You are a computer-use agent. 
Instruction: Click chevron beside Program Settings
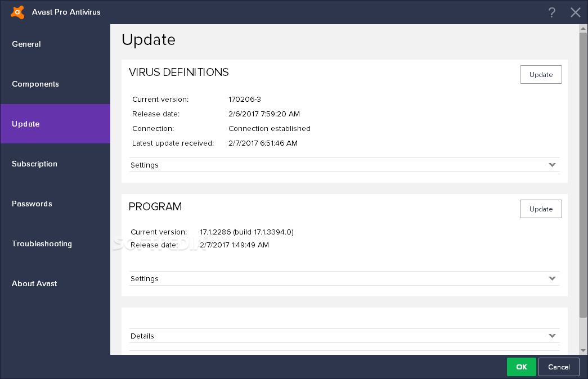[x=552, y=278]
